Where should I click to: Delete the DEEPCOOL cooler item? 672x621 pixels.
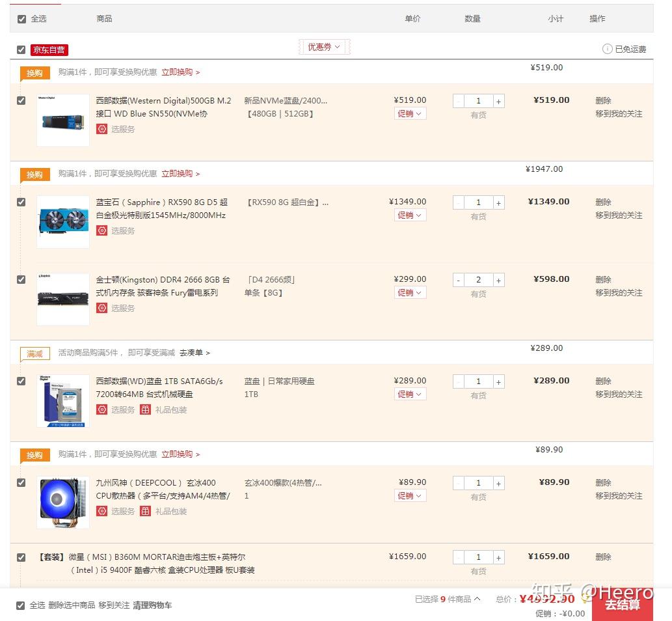(603, 482)
